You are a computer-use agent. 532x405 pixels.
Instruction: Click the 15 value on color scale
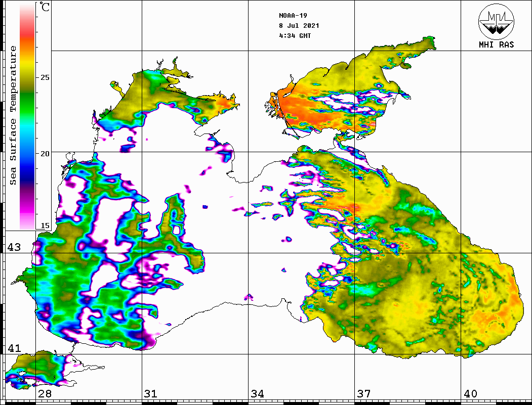pos(45,226)
